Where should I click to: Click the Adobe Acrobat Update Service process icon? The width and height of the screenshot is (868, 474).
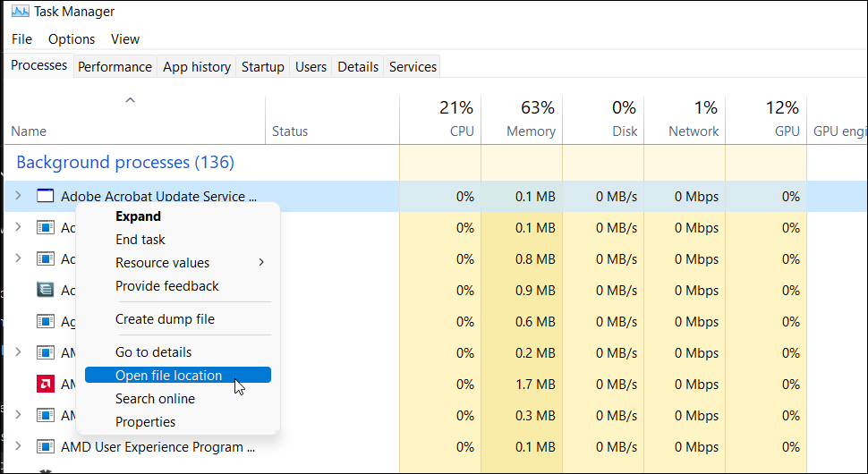click(x=46, y=197)
